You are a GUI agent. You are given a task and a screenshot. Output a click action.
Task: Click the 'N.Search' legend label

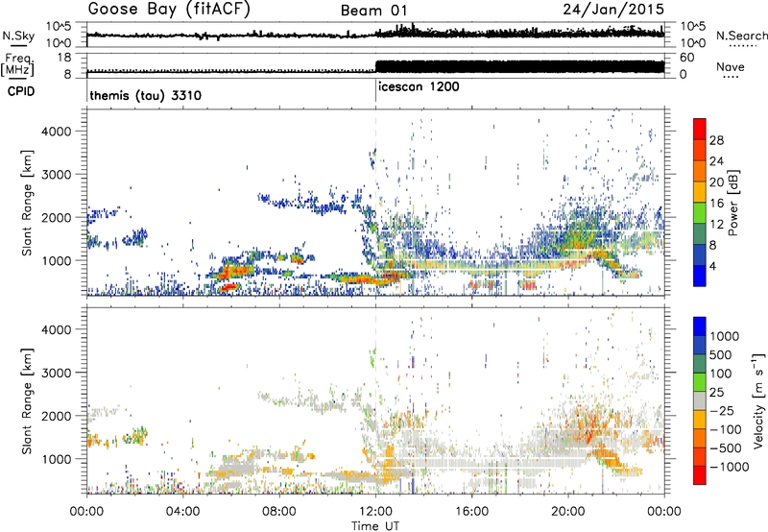pos(741,36)
